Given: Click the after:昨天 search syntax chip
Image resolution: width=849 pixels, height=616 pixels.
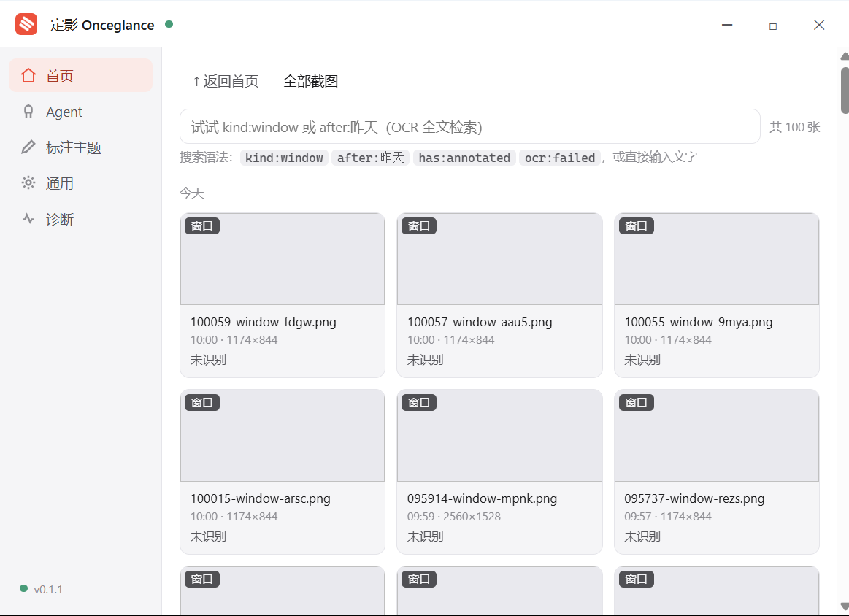Looking at the screenshot, I should click(x=370, y=158).
